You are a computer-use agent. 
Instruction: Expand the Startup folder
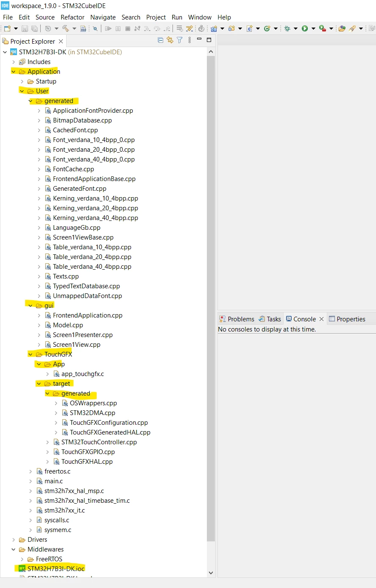click(22, 81)
